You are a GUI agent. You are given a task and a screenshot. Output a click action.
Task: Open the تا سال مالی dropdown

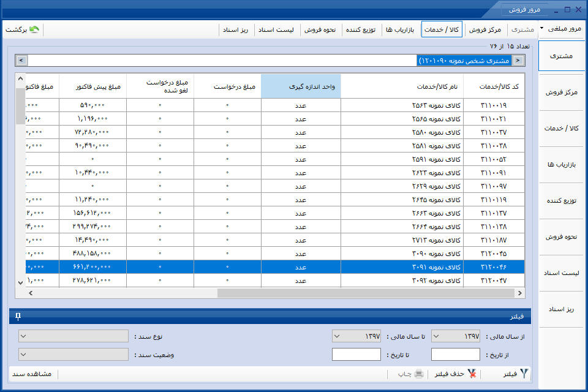[337, 336]
